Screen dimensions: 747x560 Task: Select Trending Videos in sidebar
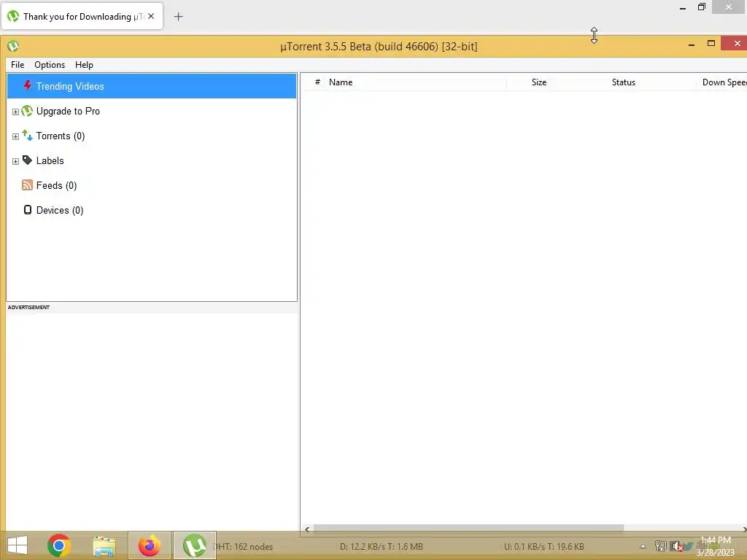(x=152, y=86)
